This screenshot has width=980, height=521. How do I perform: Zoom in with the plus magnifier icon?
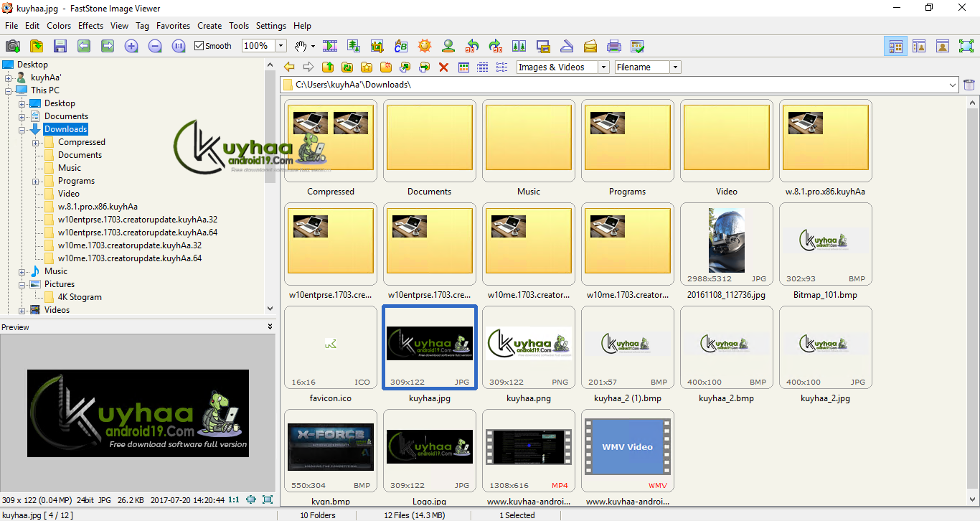[x=131, y=46]
